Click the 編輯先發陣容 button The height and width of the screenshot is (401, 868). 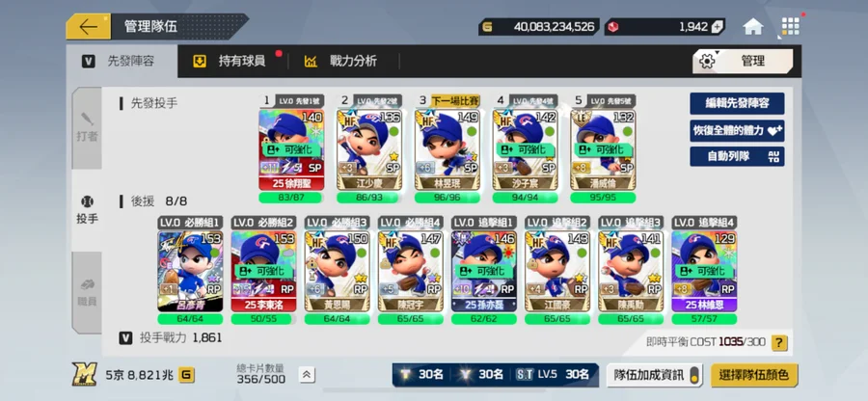(x=737, y=103)
